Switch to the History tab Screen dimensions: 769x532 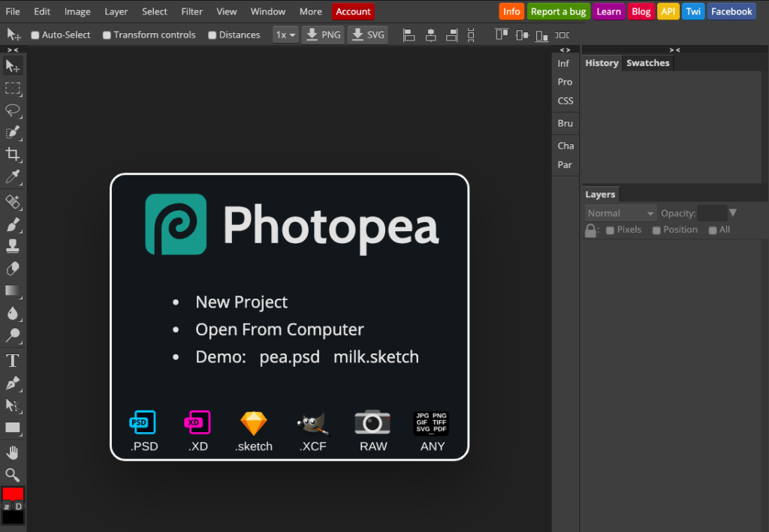point(602,63)
